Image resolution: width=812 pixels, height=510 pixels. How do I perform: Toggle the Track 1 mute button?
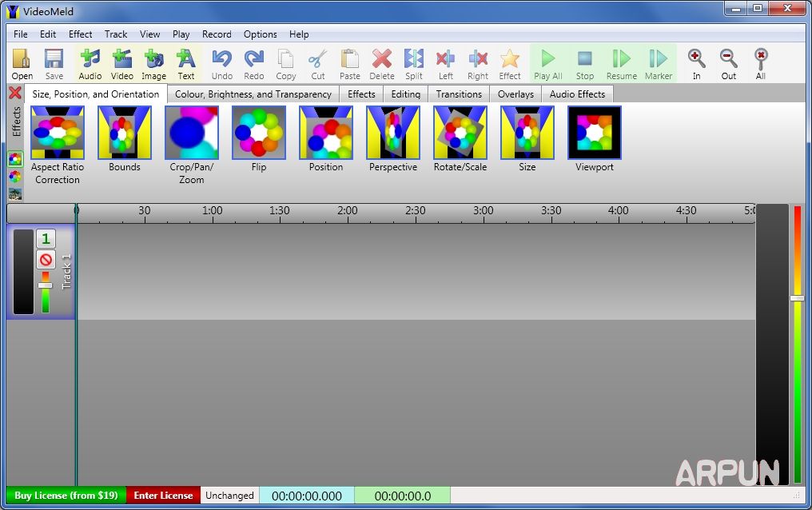click(x=46, y=260)
